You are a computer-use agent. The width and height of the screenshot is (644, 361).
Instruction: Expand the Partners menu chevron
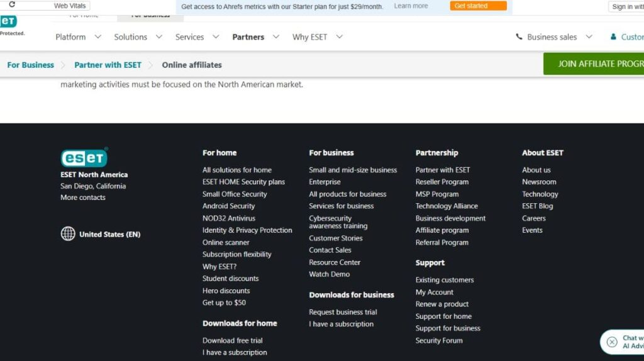(276, 36)
